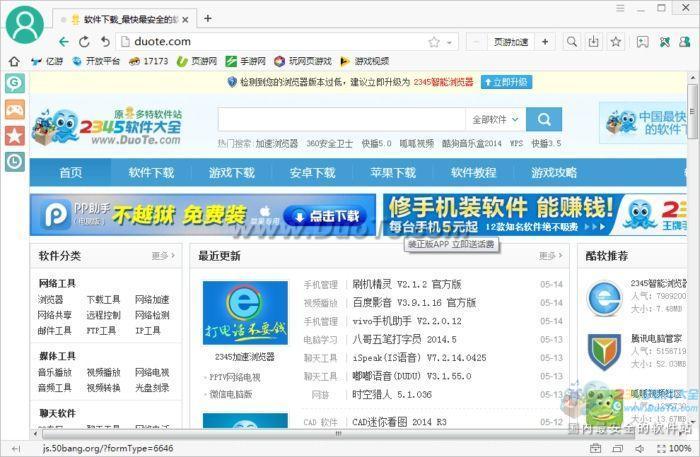Image resolution: width=700 pixels, height=457 pixels.
Task: Click the browser menu hamburger icon
Action: tap(620, 8)
